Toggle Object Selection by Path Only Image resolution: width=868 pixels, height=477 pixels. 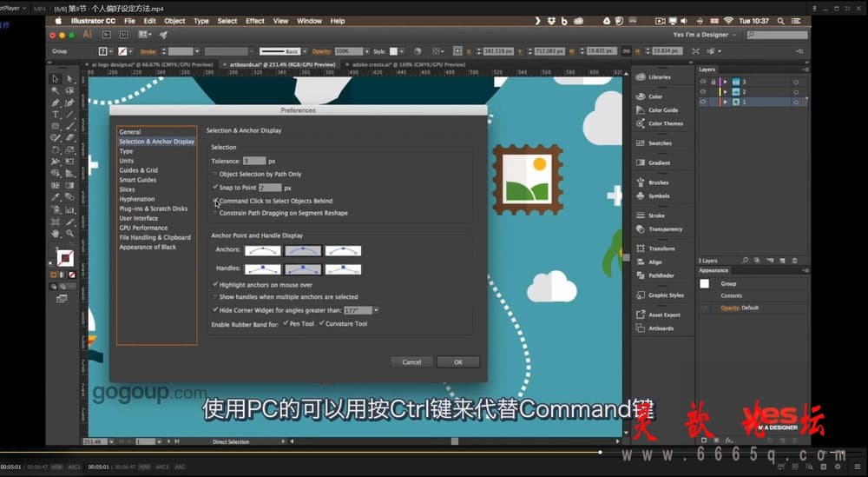(215, 174)
